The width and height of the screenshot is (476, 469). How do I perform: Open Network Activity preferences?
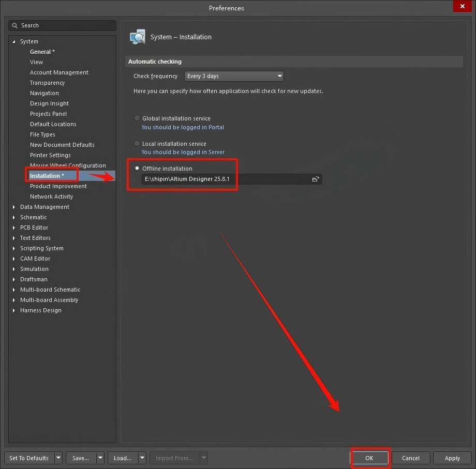tap(52, 196)
